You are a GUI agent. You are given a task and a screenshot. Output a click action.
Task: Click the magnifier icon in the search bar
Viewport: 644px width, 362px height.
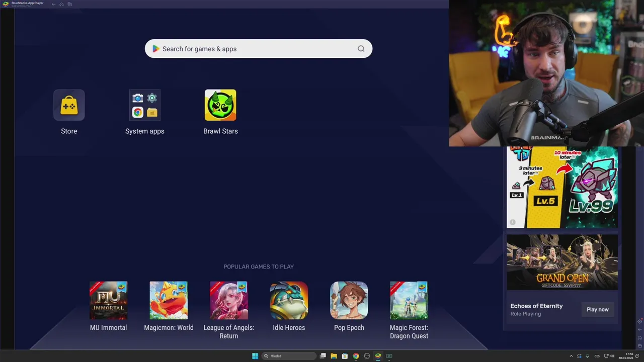click(x=361, y=49)
